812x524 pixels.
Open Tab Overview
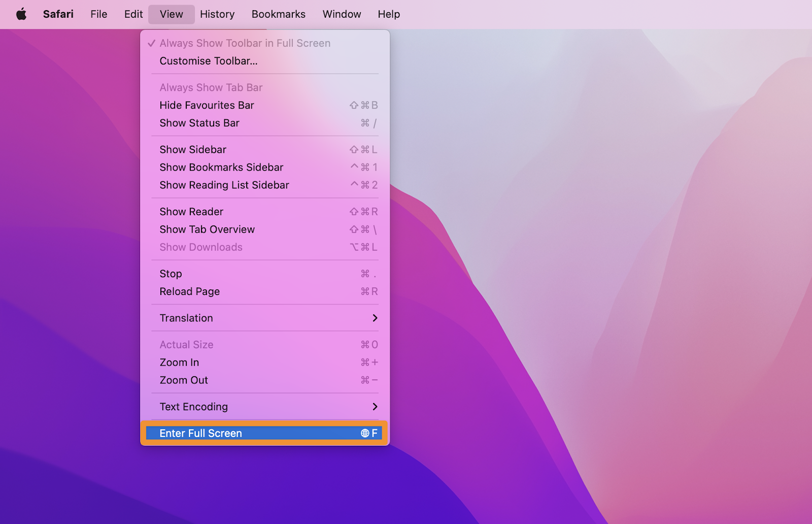(207, 229)
